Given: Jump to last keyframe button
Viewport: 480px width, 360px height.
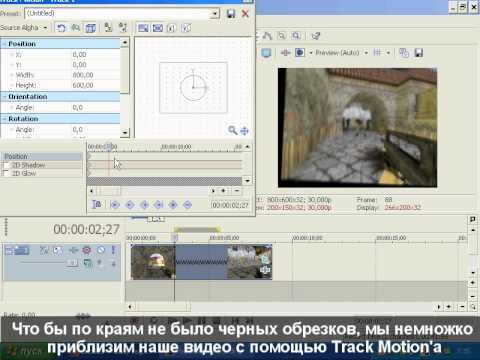Looking at the screenshot, I should (159, 205).
